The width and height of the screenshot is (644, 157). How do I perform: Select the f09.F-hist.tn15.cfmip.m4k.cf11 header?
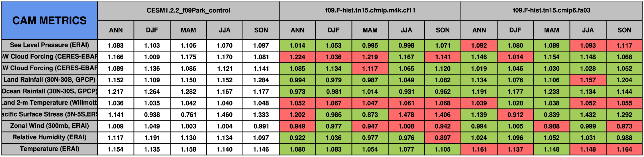coord(370,11)
